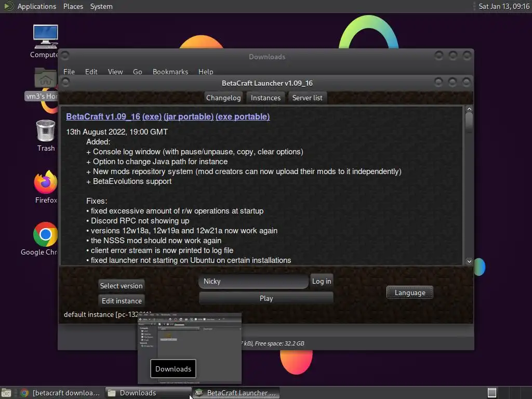The width and height of the screenshot is (532, 399).
Task: Open the System menu
Action: pyautogui.click(x=101, y=6)
